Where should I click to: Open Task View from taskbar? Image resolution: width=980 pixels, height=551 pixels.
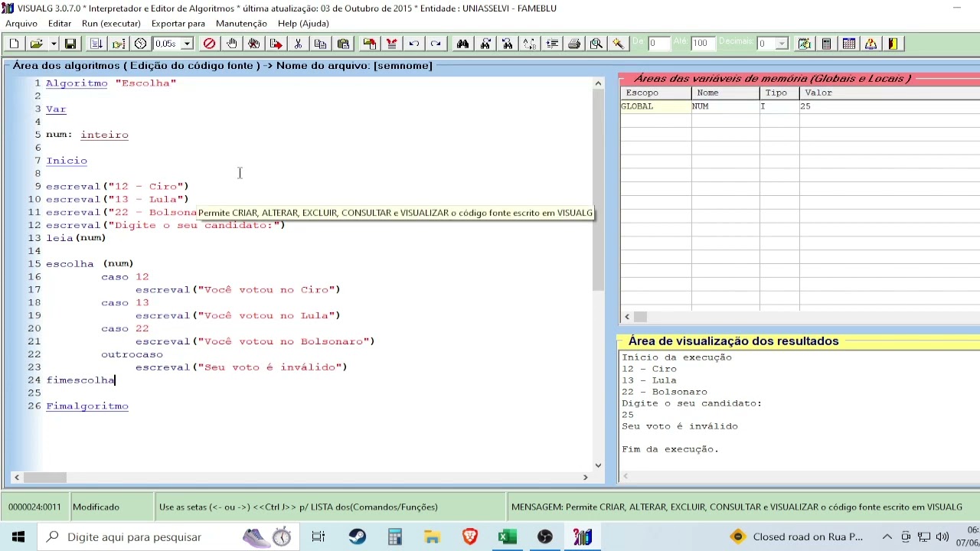(x=318, y=536)
